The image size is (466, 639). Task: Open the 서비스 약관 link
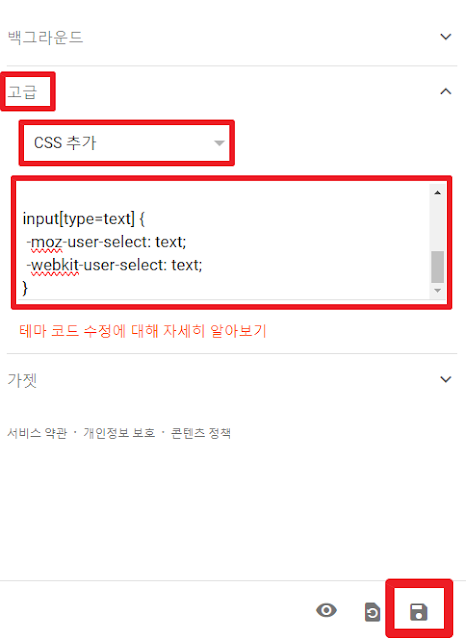37,433
